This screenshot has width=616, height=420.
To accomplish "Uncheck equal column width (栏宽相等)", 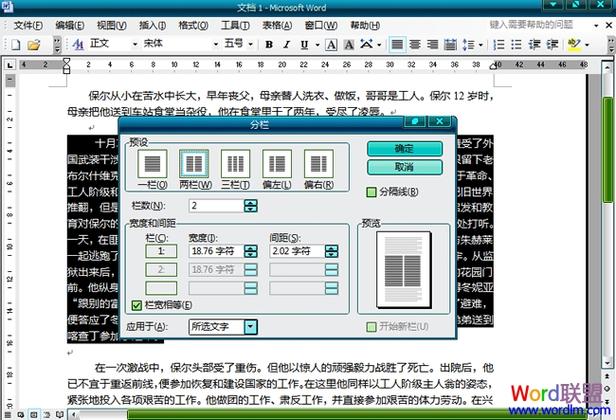I will click(137, 305).
